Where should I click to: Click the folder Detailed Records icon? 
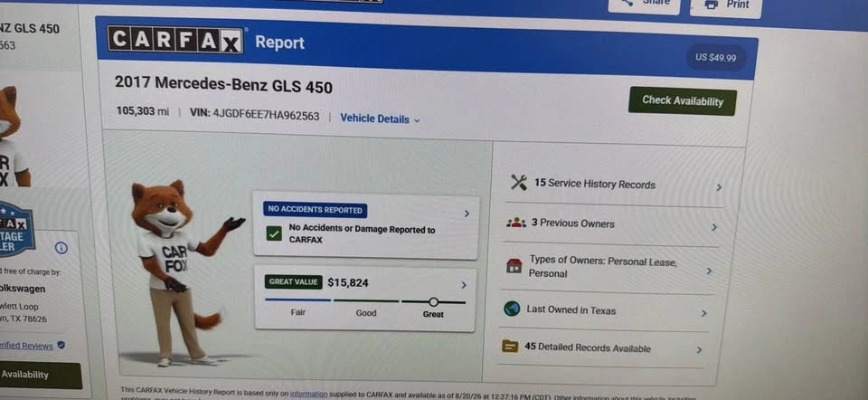click(510, 347)
